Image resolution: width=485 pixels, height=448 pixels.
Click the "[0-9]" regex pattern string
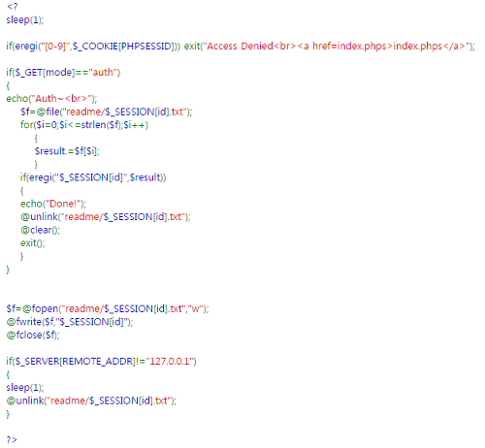coord(54,47)
